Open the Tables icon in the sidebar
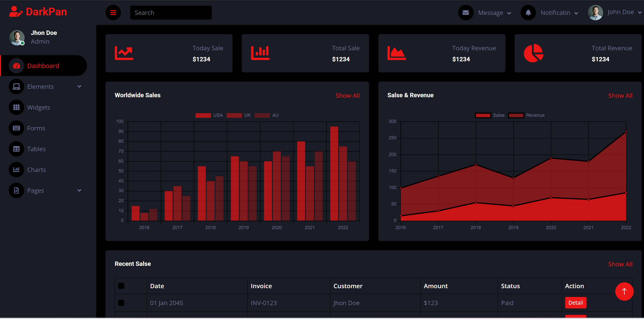 coord(16,149)
